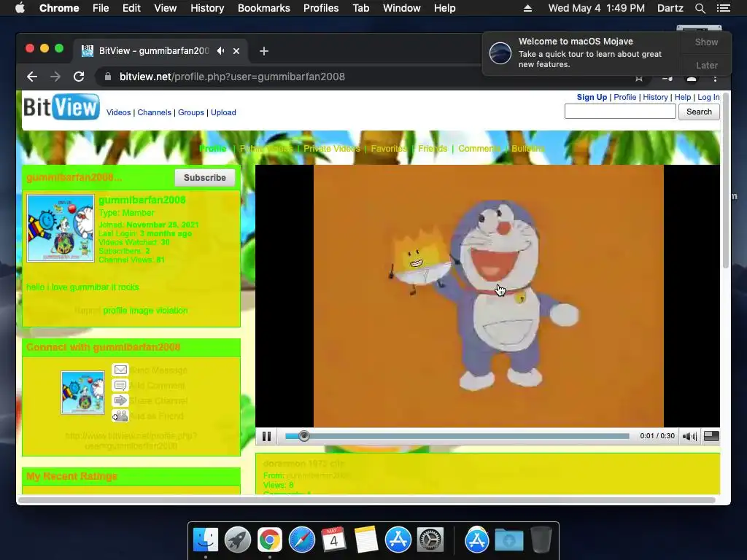Image resolution: width=747 pixels, height=560 pixels.
Task: Open System Preferences from the Dock
Action: pyautogui.click(x=430, y=540)
